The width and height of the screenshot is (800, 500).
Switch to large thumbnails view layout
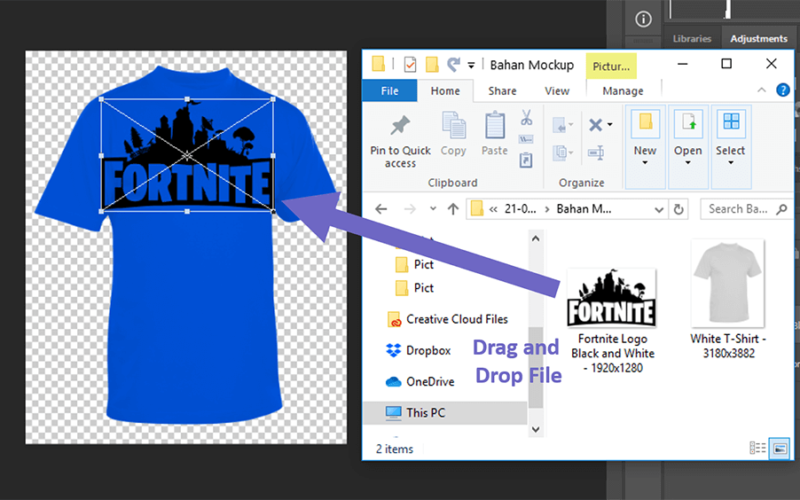coord(779,448)
